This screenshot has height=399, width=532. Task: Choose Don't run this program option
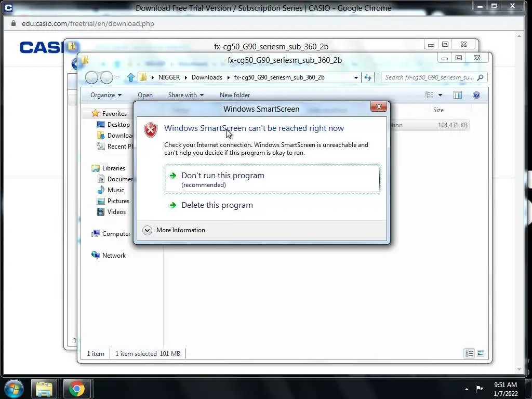[272, 179]
